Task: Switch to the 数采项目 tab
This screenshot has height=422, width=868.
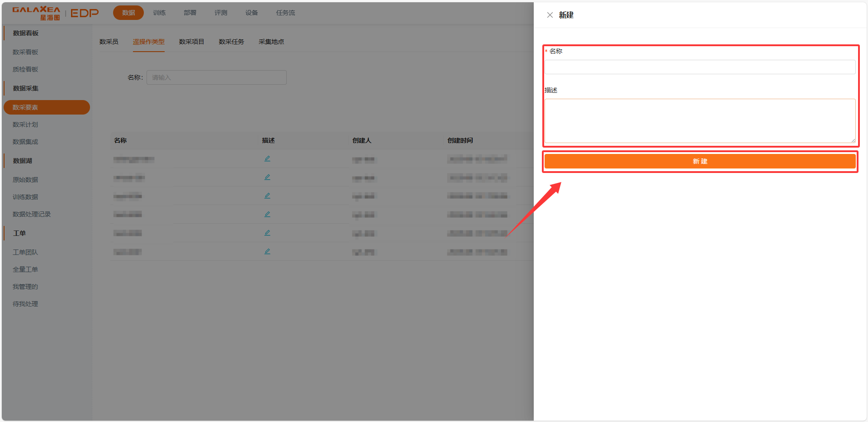Action: tap(191, 42)
